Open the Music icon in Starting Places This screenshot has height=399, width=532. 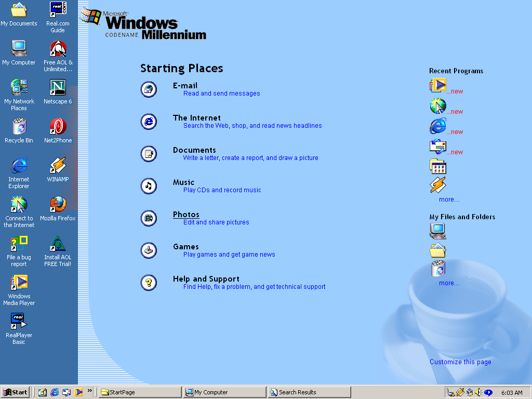click(149, 185)
